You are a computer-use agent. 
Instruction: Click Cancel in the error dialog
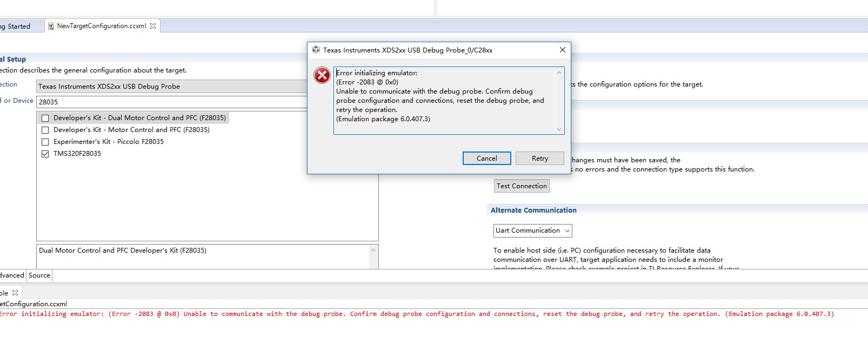pyautogui.click(x=486, y=158)
